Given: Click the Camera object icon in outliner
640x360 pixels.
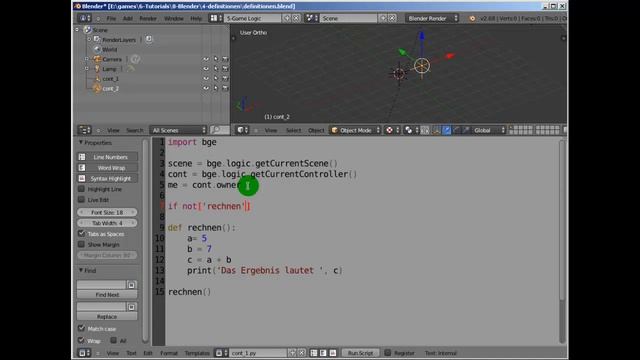Looking at the screenshot, I should tap(97, 59).
